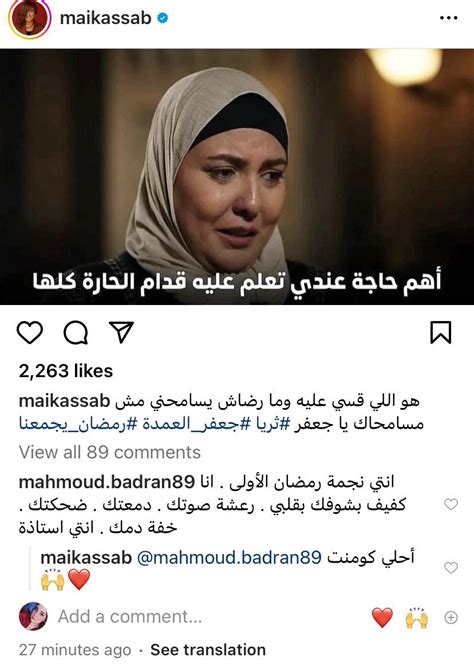Screen dimensions: 474x669
Task: Like maikassab's reply comment
Action: pos(451,567)
